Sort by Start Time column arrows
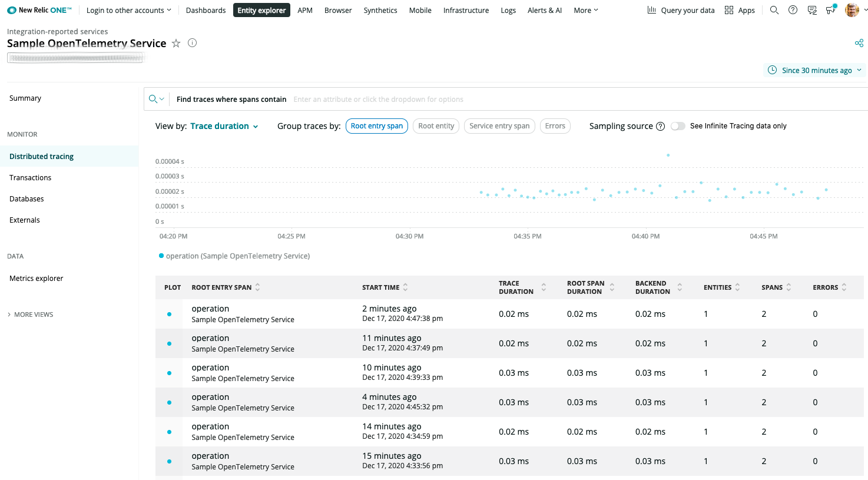 (405, 287)
